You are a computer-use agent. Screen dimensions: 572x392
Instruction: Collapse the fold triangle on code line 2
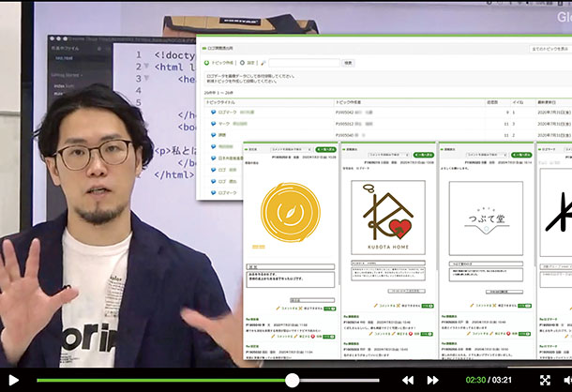[146, 67]
